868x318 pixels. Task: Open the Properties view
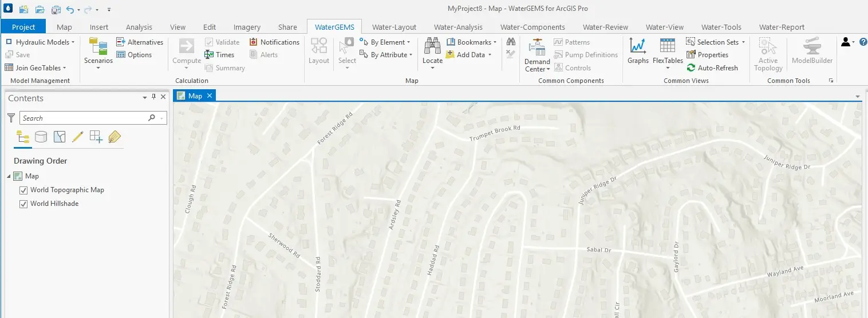tap(707, 55)
